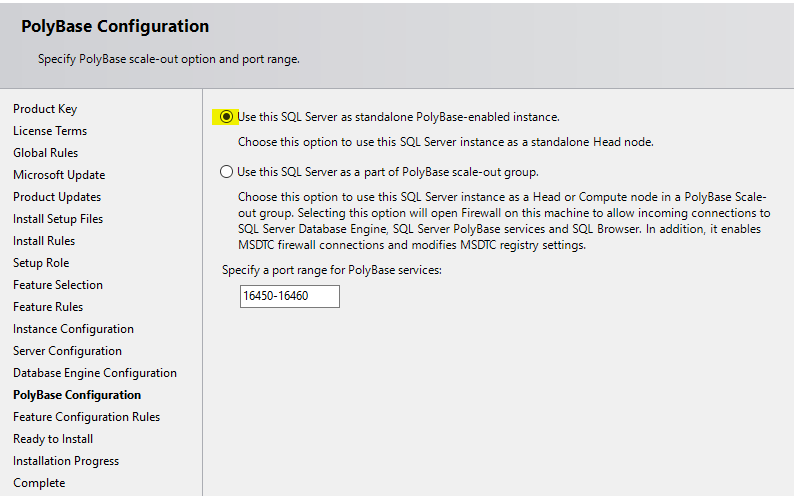Viewport: 794px width, 496px height.
Task: Go to Feature Configuration Rules step
Action: (86, 417)
